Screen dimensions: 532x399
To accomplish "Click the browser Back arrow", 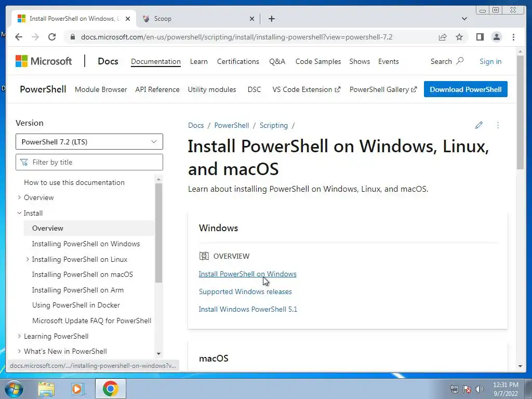I will 19,37.
